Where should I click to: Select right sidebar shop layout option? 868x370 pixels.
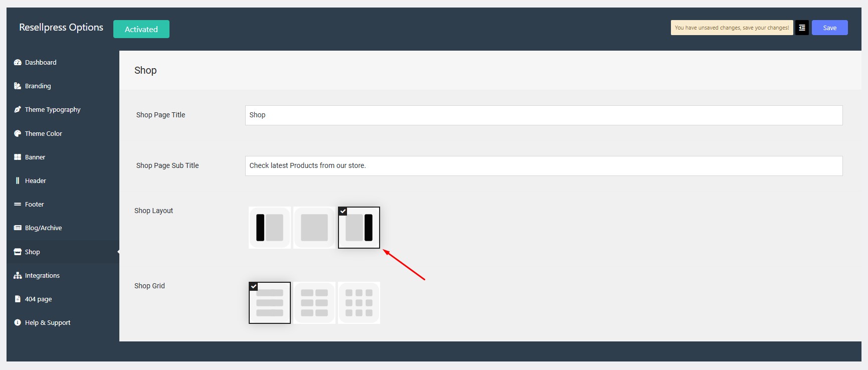359,228
